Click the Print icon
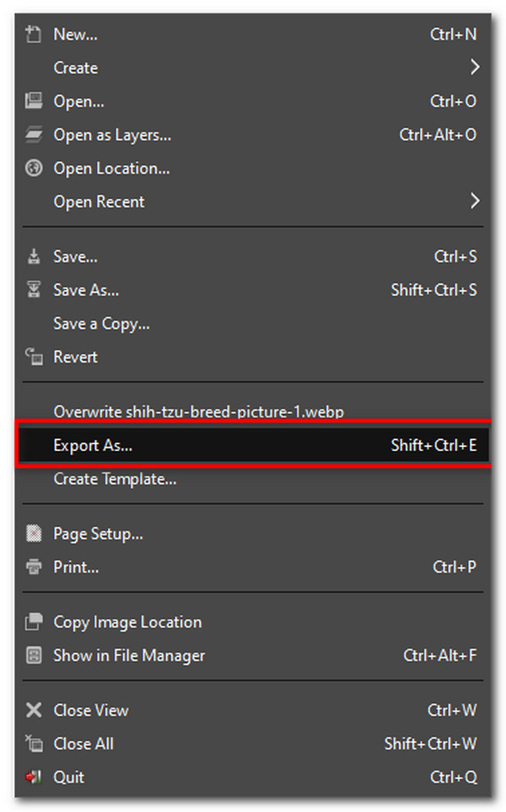The height and width of the screenshot is (812, 506). click(x=34, y=567)
